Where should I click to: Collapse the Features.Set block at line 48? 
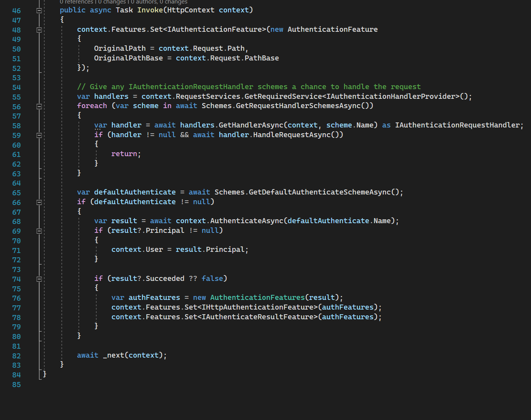[39, 30]
